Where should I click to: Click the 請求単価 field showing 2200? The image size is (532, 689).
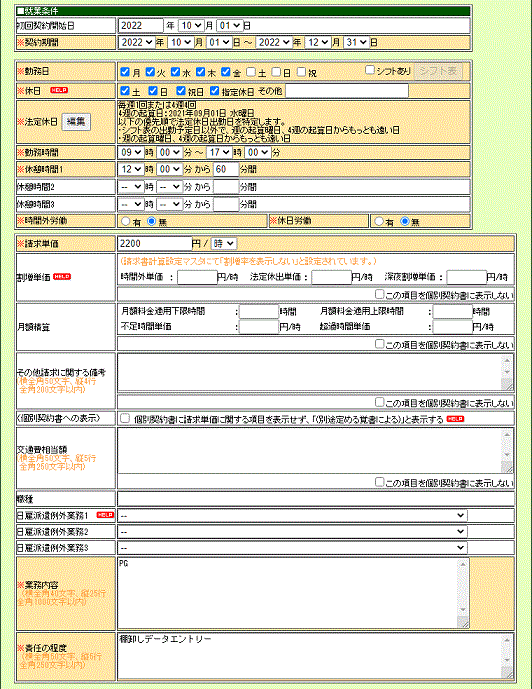coord(155,243)
